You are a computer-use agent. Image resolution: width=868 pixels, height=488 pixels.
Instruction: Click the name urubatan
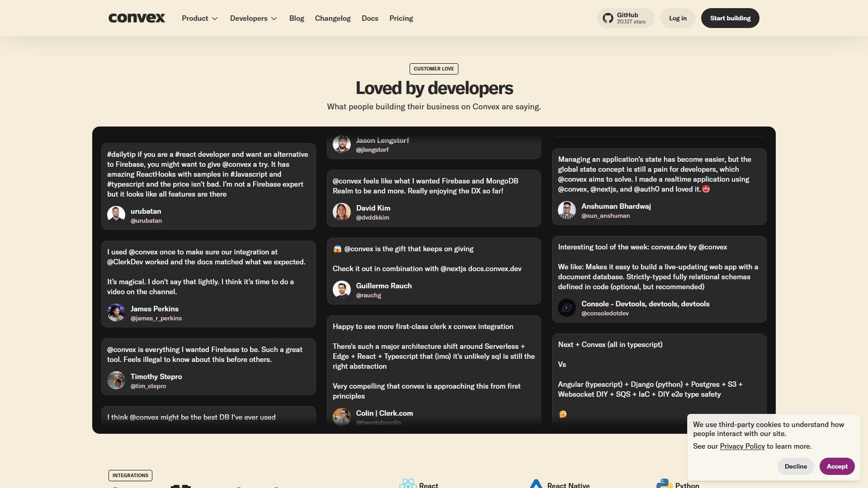point(146,211)
